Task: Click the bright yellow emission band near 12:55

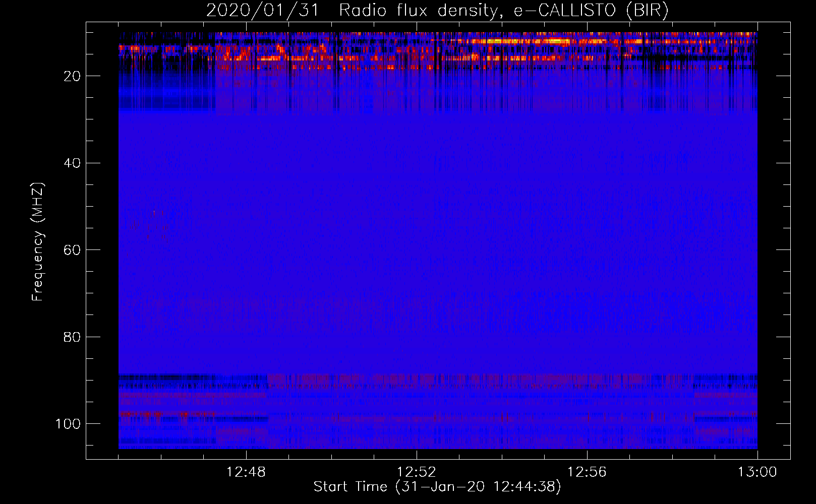Action: tap(530, 41)
